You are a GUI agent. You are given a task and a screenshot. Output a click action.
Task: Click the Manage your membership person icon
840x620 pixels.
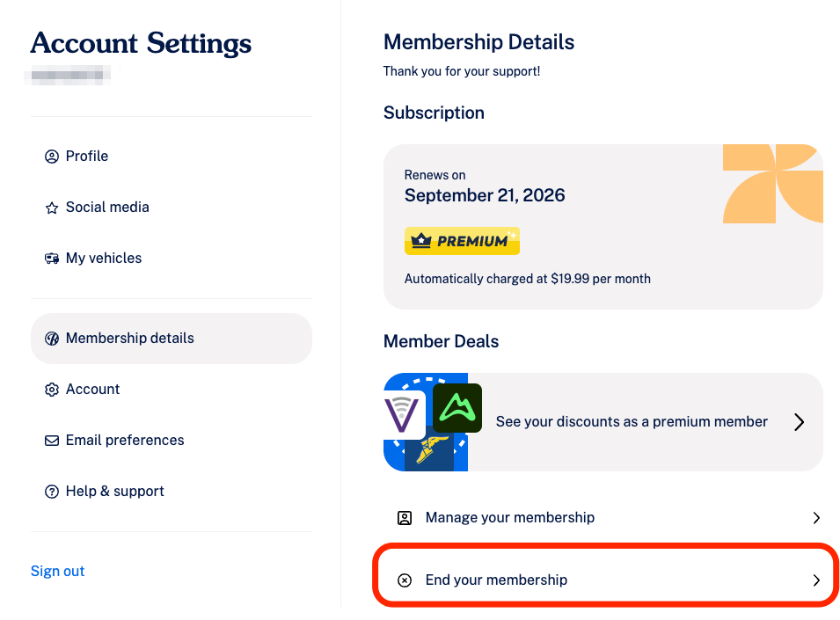pyautogui.click(x=405, y=518)
